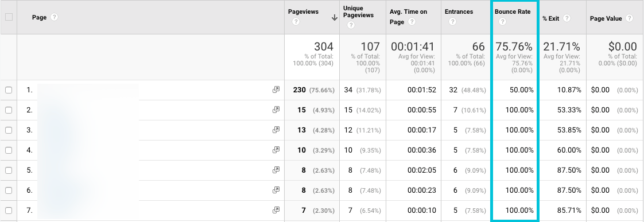
Task: Click the 00:02:05 average time in row 5
Action: (x=422, y=170)
